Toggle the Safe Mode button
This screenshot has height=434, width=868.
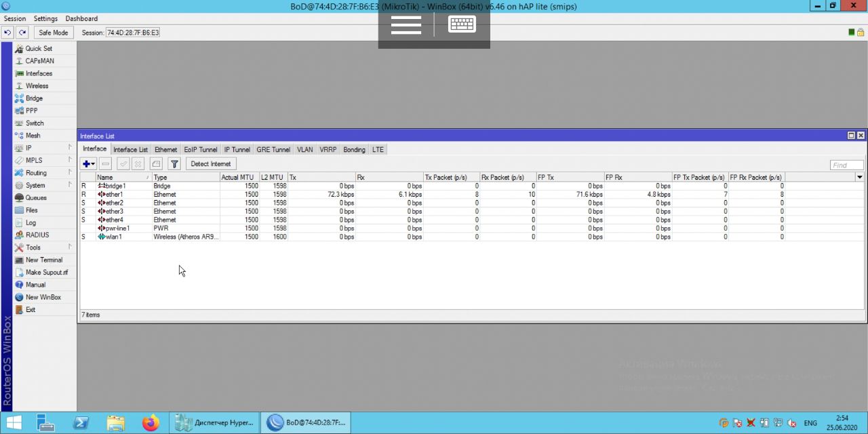click(x=54, y=33)
